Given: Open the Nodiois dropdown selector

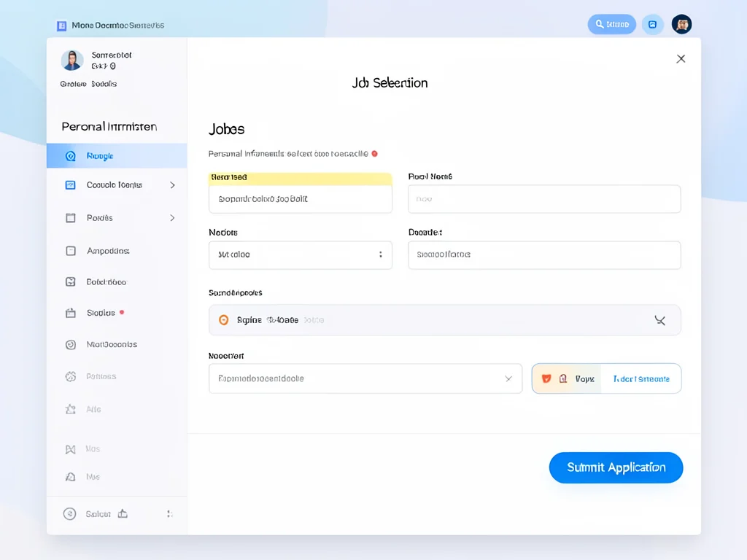Looking at the screenshot, I should click(301, 254).
